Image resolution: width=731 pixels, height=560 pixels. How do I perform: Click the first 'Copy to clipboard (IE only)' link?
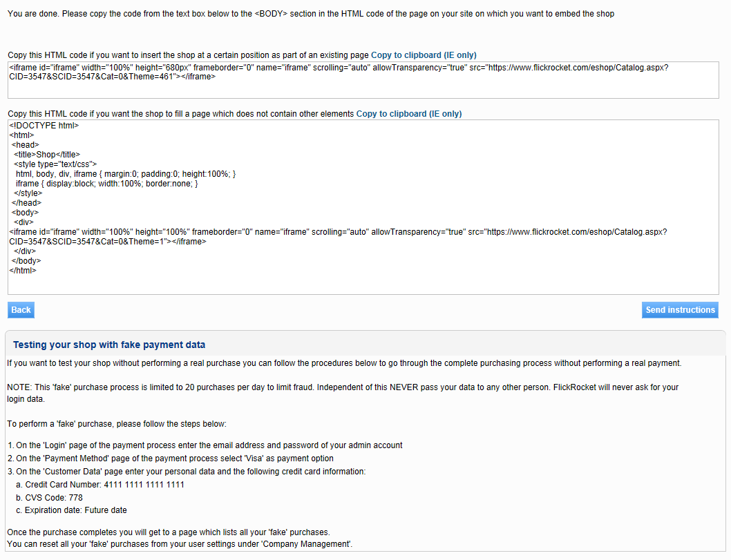pos(424,55)
